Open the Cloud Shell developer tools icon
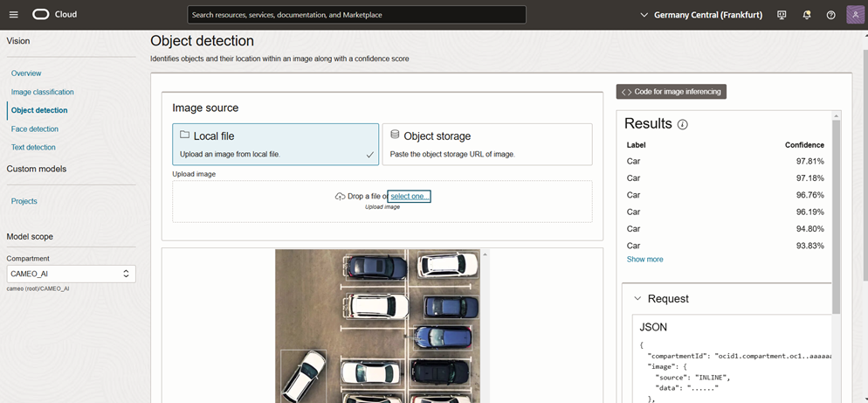 tap(782, 15)
